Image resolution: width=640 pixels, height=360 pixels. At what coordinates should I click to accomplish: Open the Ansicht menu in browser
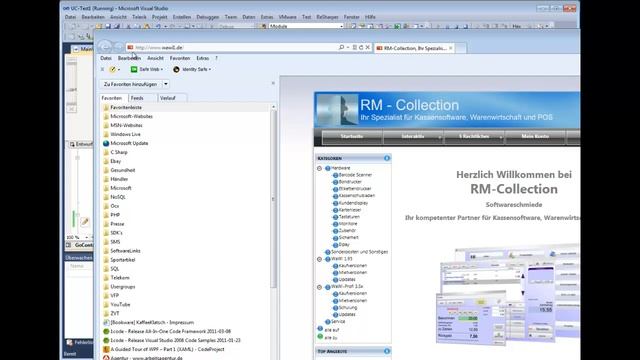click(x=155, y=58)
